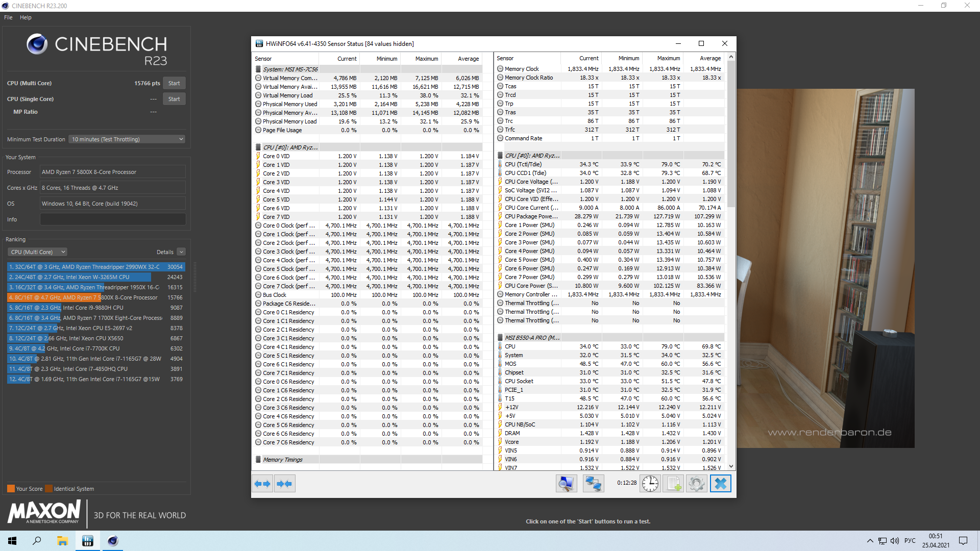Close sensors with blue X icon
The width and height of the screenshot is (980, 551).
tap(720, 484)
